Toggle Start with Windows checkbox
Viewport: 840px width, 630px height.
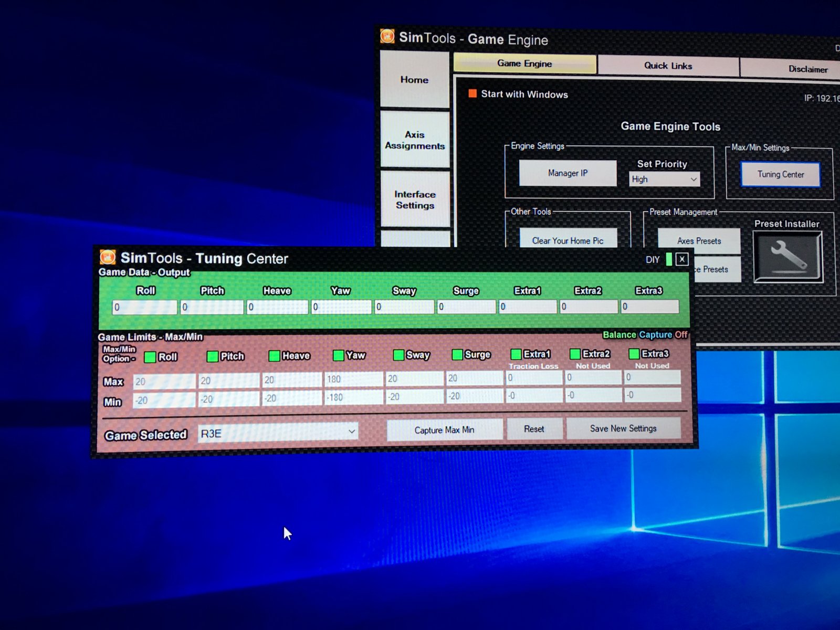[x=472, y=93]
